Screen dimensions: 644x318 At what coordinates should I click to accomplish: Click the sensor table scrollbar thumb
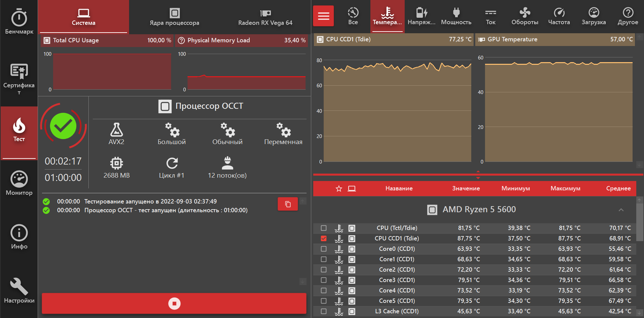pyautogui.click(x=639, y=222)
